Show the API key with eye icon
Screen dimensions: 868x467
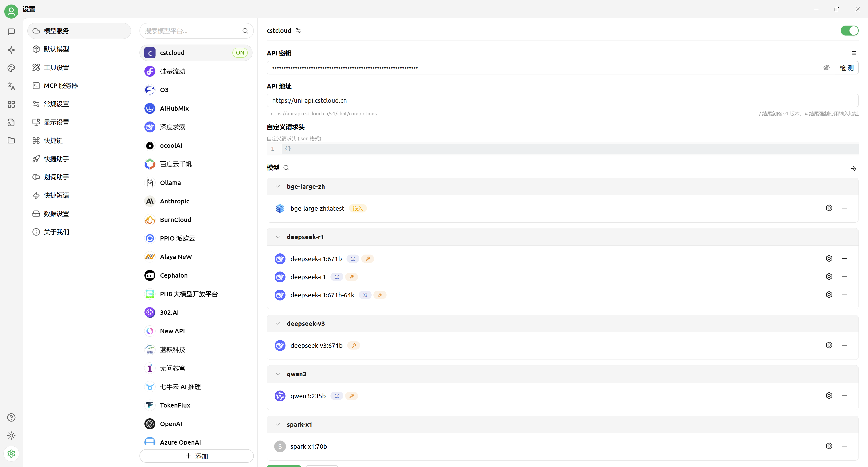[826, 68]
